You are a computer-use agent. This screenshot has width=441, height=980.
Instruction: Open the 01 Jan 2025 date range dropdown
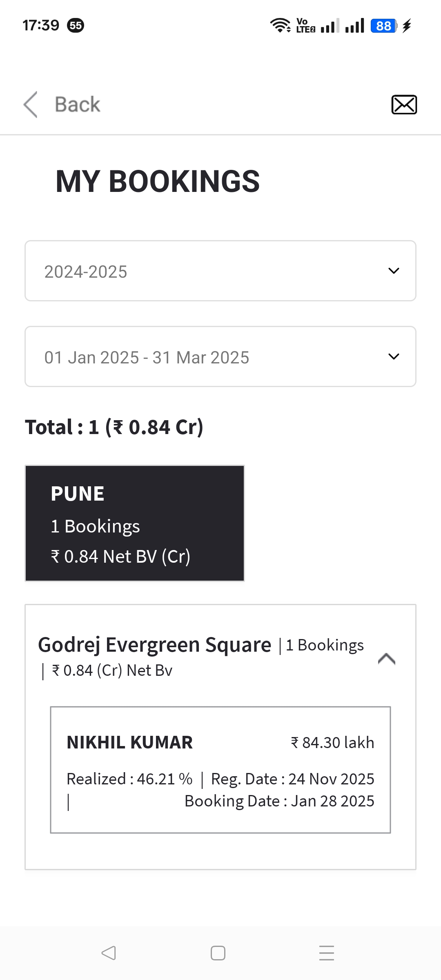[x=220, y=356]
